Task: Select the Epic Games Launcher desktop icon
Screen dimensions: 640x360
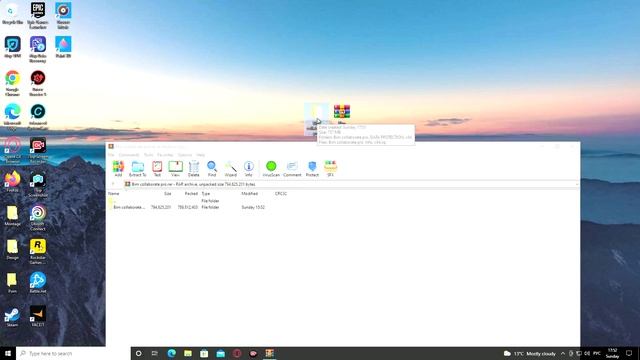Action: 38,16
